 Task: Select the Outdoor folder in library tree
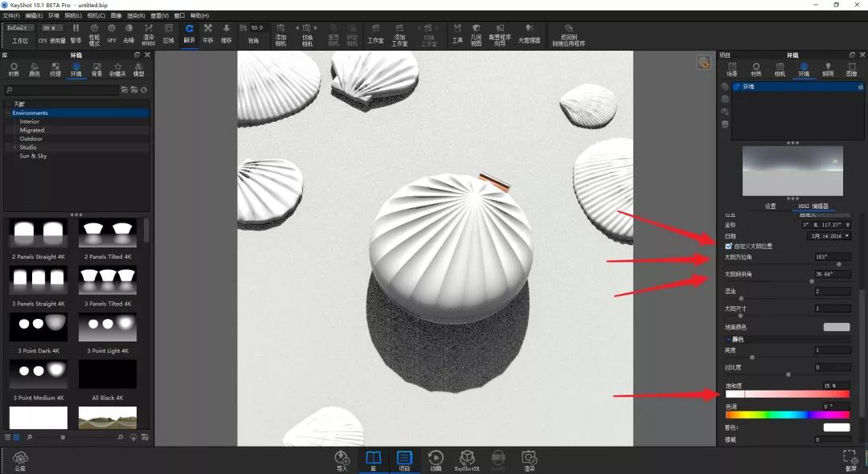pos(31,138)
